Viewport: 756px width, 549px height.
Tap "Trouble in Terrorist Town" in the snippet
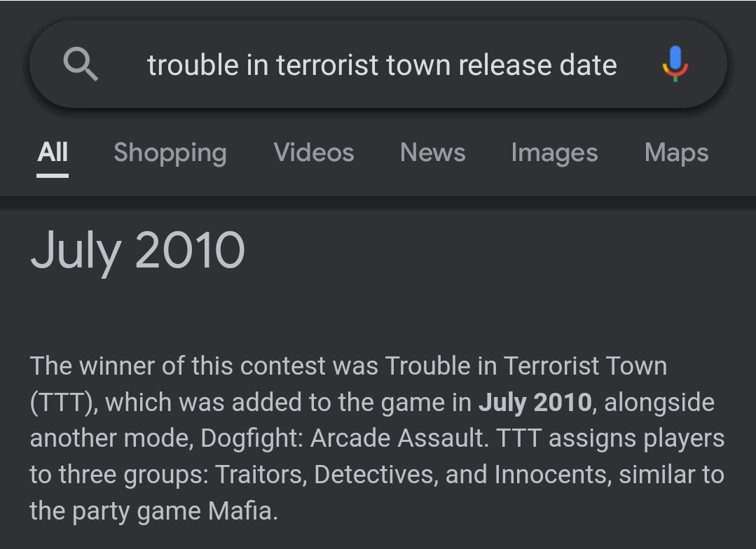[x=525, y=366]
